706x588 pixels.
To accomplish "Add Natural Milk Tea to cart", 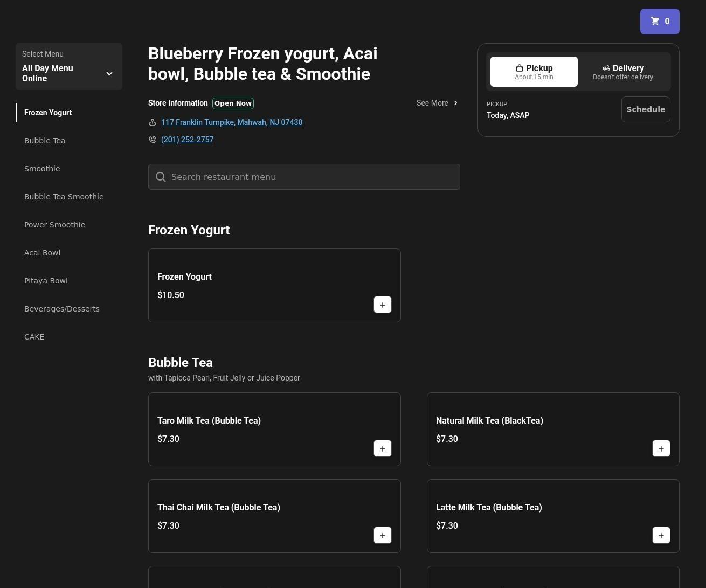I will point(661,448).
